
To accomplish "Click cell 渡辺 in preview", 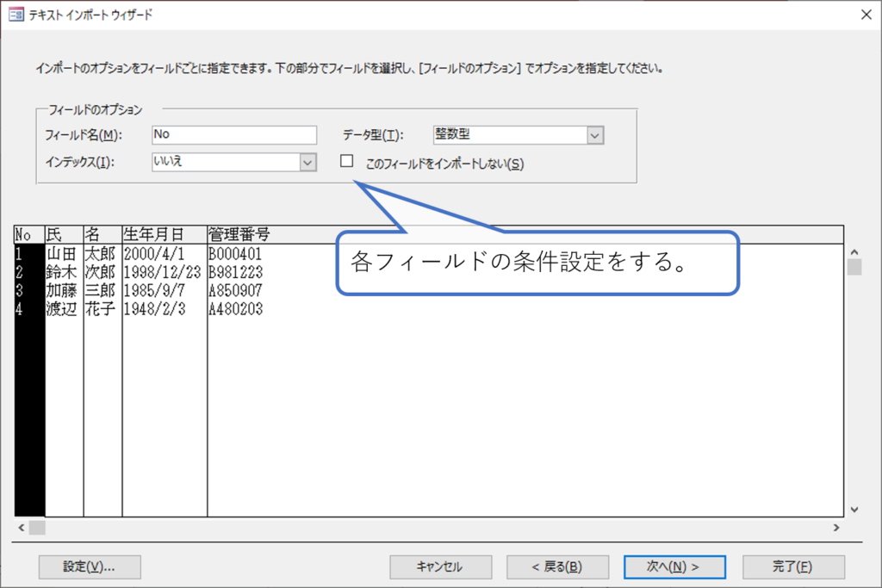I will (x=61, y=308).
